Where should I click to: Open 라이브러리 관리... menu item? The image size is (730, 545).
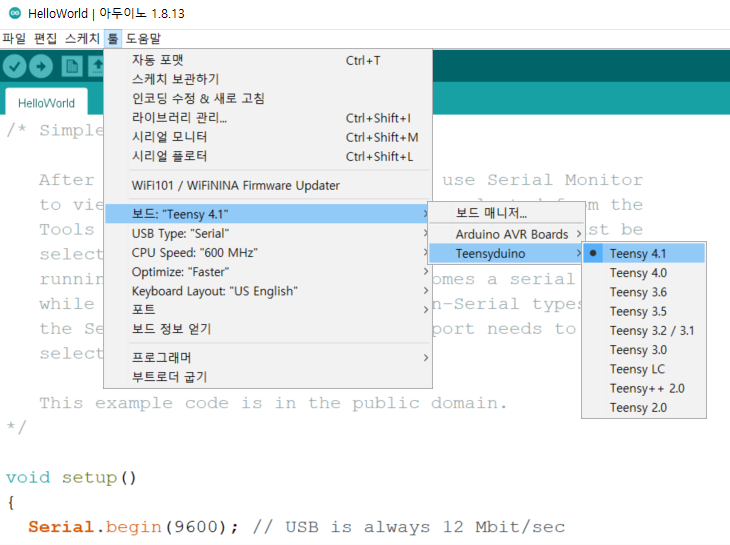click(268, 118)
